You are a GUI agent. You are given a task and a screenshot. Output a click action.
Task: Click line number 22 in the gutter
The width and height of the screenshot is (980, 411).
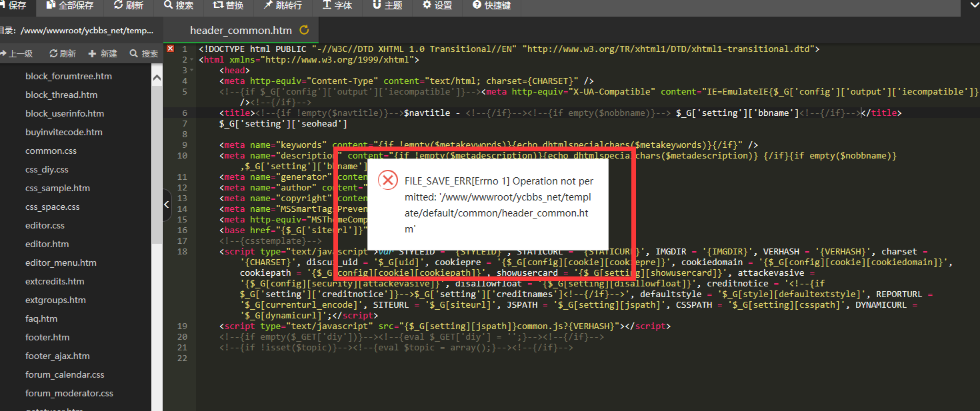pyautogui.click(x=183, y=358)
